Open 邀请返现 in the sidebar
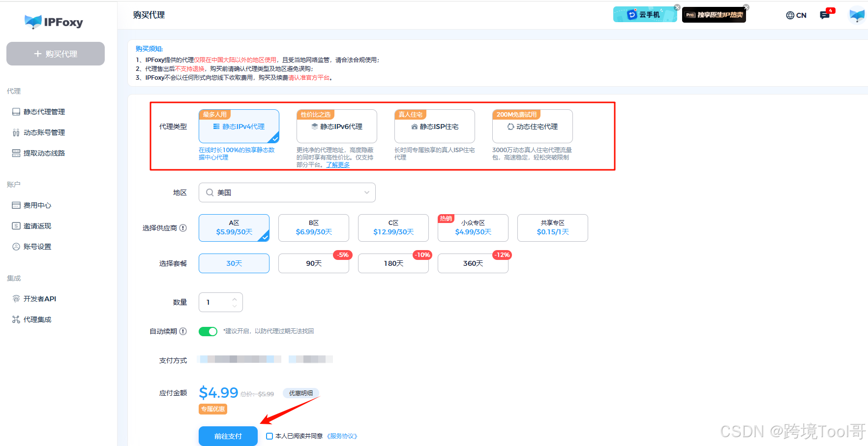The width and height of the screenshot is (868, 446). click(x=37, y=226)
